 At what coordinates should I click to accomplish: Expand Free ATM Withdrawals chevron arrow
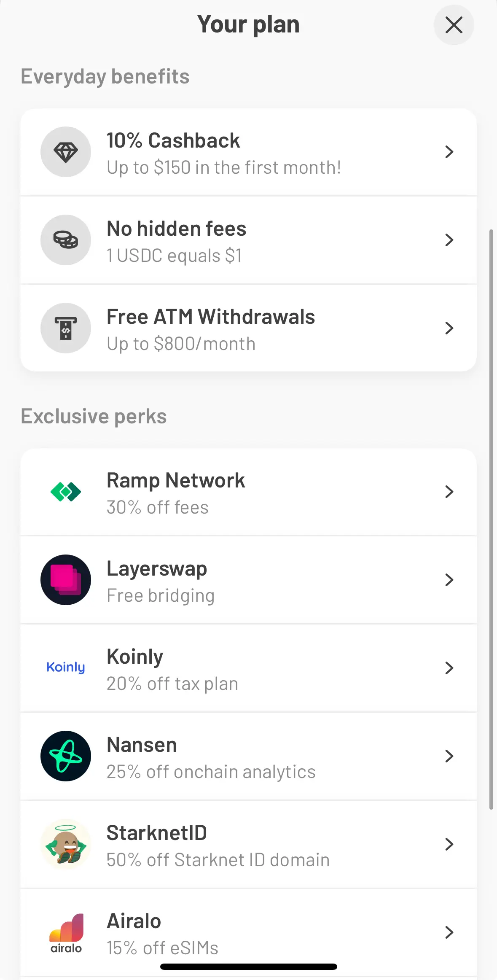click(449, 328)
